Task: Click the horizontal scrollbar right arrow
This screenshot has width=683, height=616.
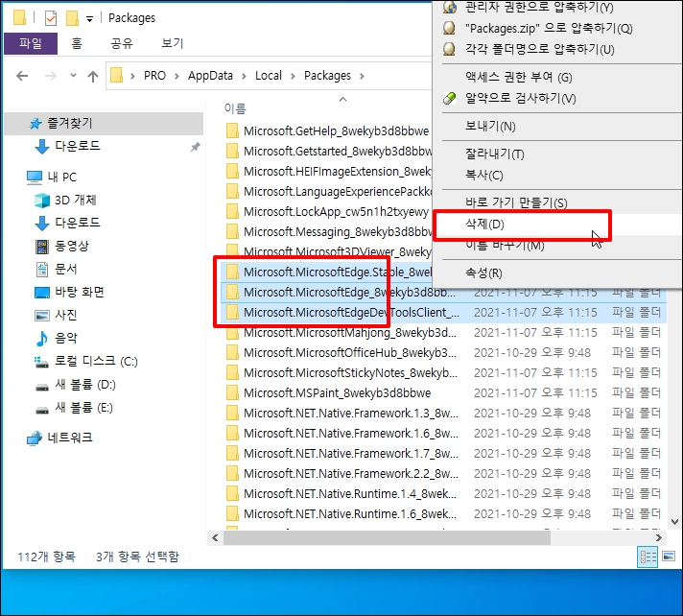Action: point(659,538)
